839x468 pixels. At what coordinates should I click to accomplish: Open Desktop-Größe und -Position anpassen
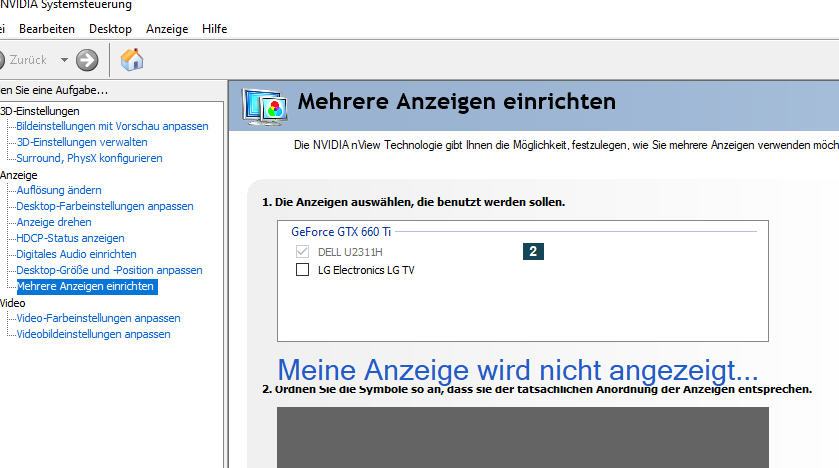pos(109,270)
